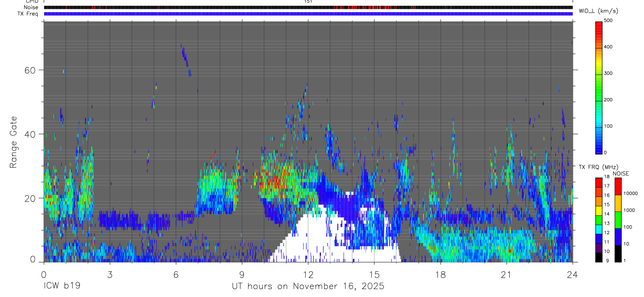
Task: Click the '1000' noise scale label
Action: (629, 210)
